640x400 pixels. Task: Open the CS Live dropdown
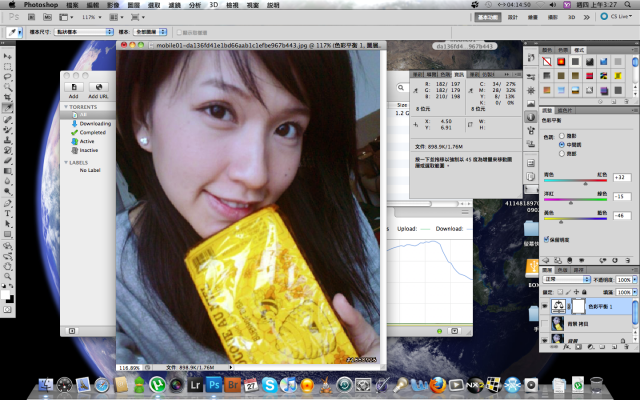pos(616,17)
